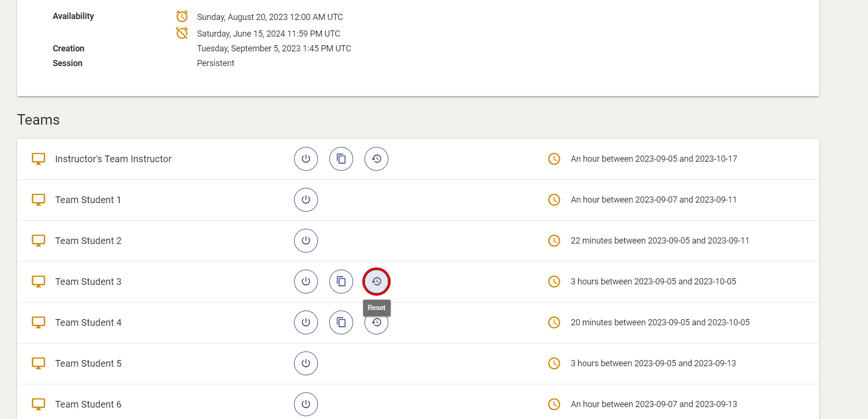Click power button for Instructor's Team
This screenshot has height=419, width=868.
click(x=306, y=159)
